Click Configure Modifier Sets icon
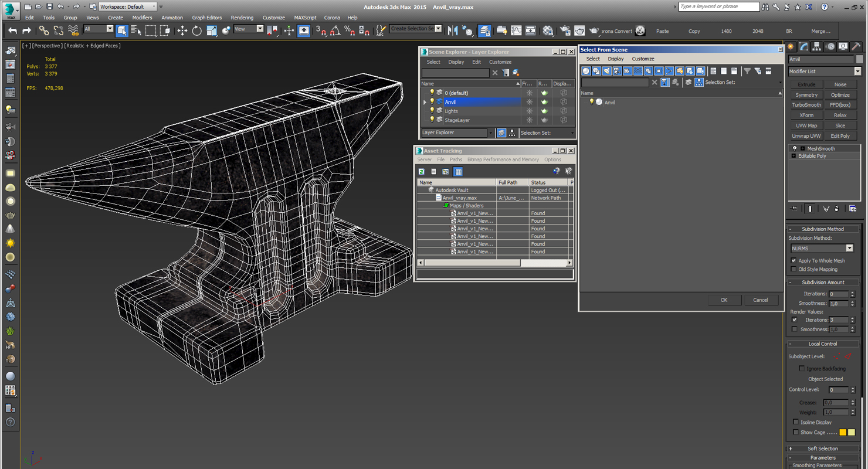This screenshot has width=868, height=469. click(853, 208)
